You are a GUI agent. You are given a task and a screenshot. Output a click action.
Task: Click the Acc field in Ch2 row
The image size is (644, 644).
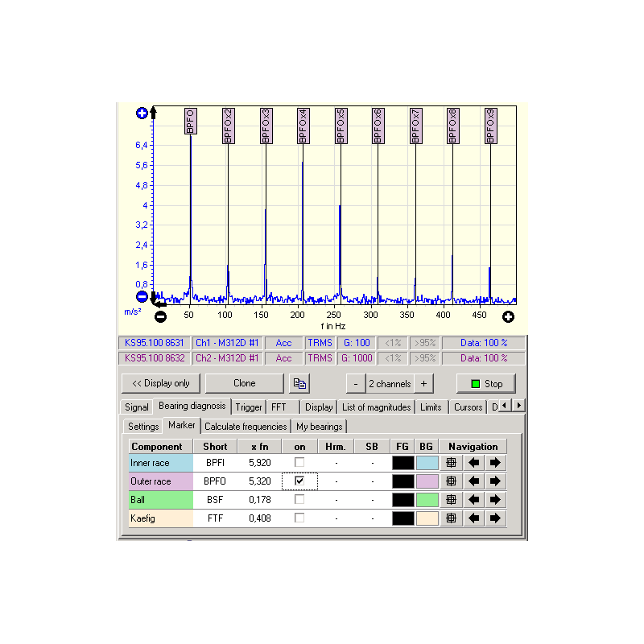(x=284, y=358)
